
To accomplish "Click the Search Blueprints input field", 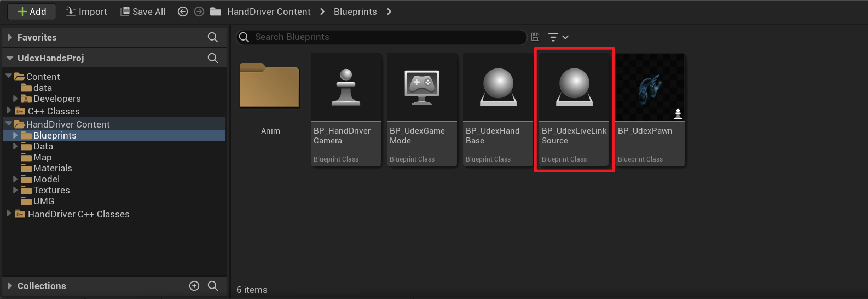I will (383, 37).
